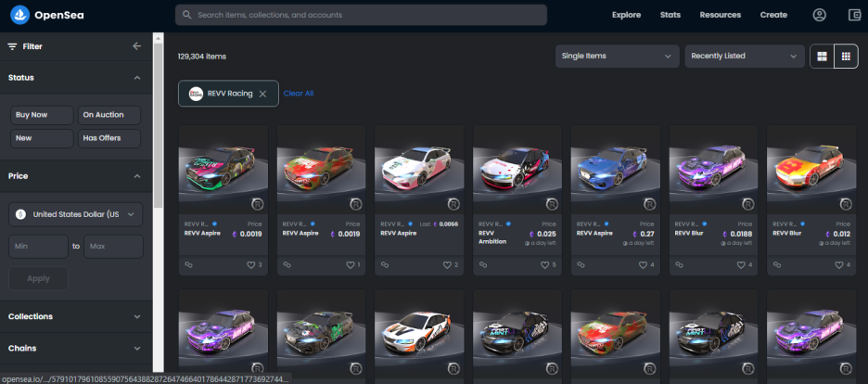Click chain icon on REVV Ambition card

(483, 265)
